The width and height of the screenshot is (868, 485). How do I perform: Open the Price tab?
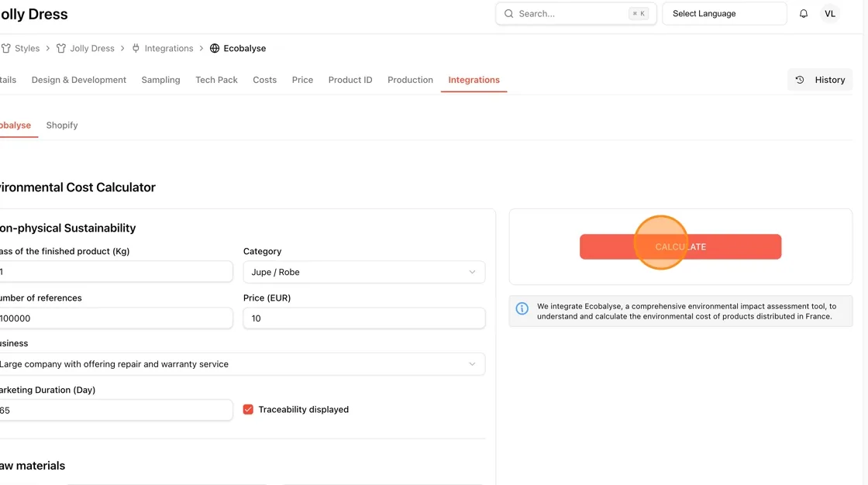click(x=302, y=80)
